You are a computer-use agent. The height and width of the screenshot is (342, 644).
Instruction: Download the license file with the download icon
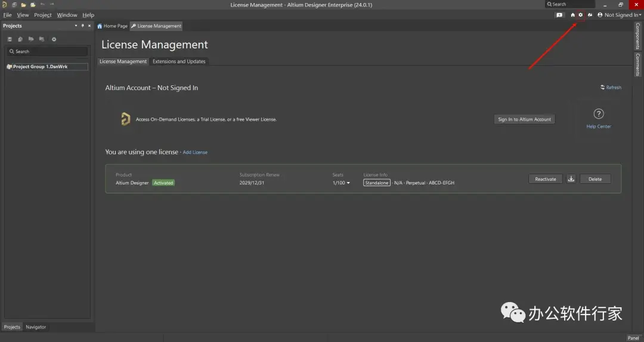tap(571, 179)
